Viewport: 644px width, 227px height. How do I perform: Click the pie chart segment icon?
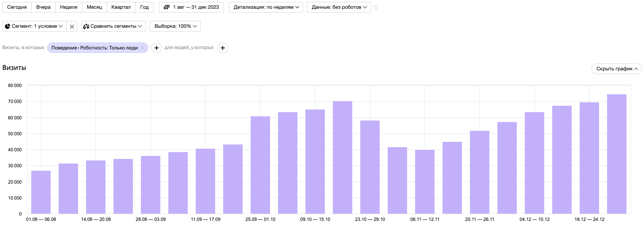click(8, 26)
